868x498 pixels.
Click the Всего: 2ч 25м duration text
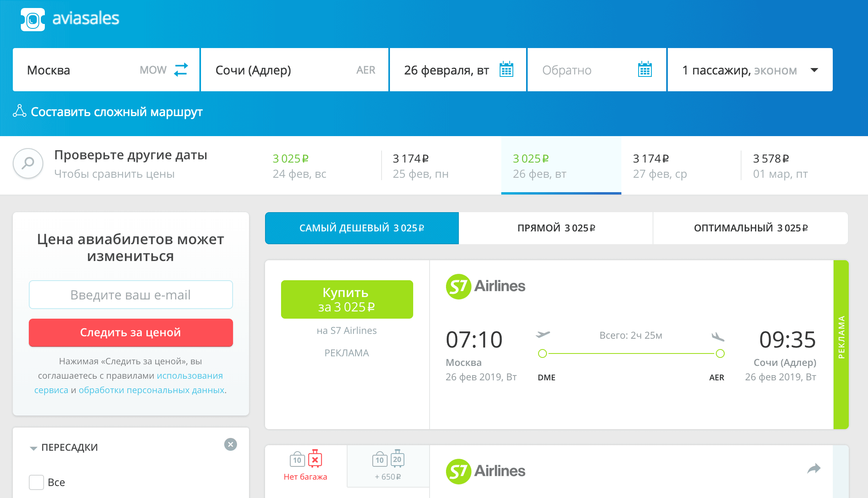[631, 335]
